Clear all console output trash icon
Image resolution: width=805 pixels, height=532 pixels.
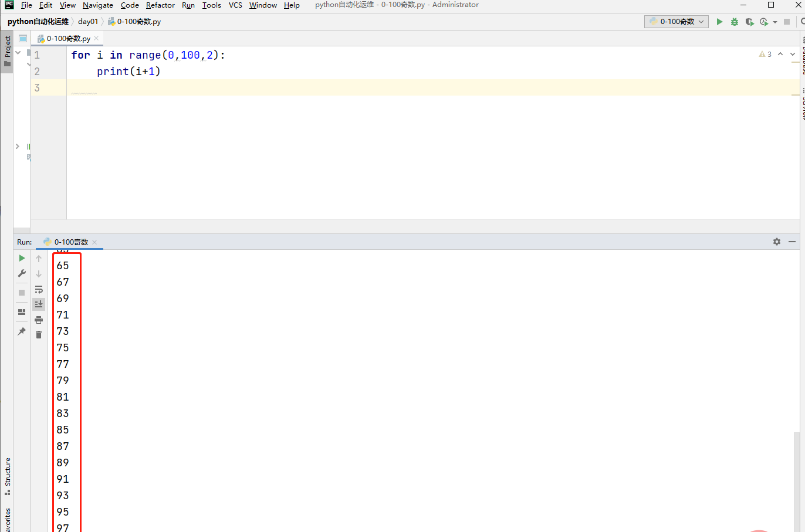[x=39, y=335]
